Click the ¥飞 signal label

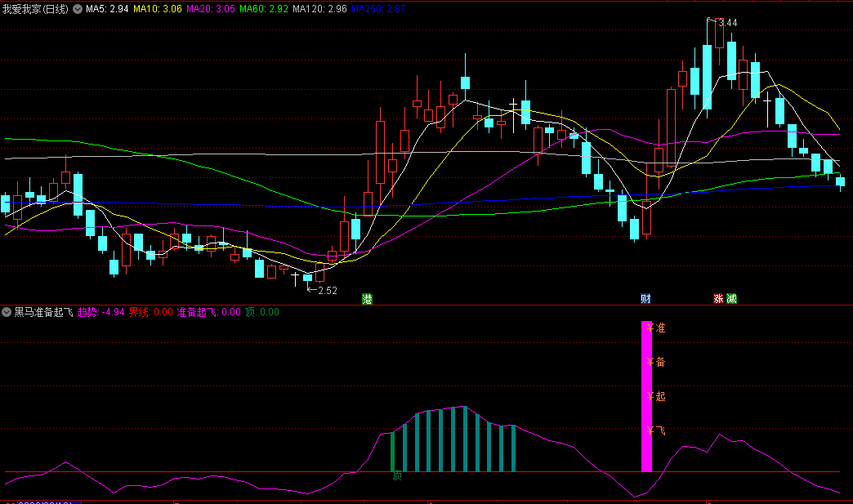tap(656, 430)
